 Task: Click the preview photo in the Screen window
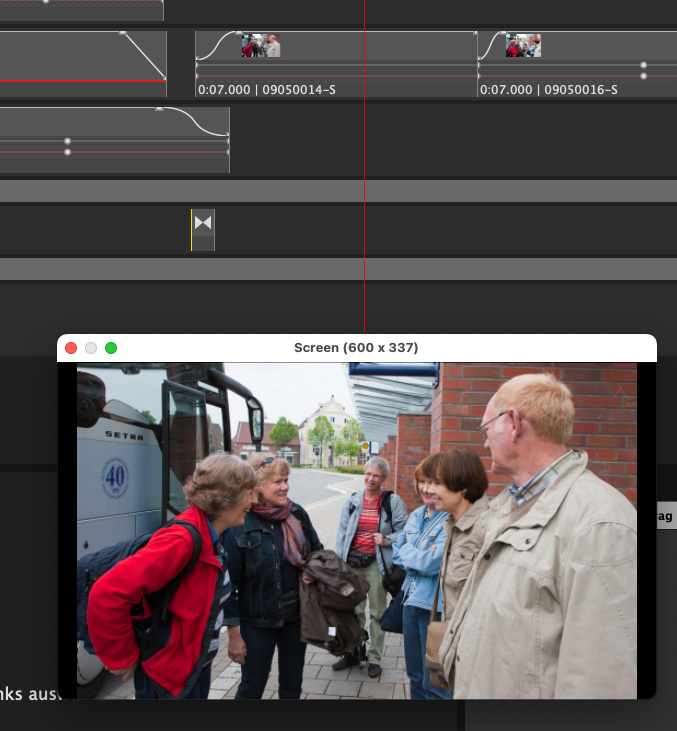(x=356, y=530)
